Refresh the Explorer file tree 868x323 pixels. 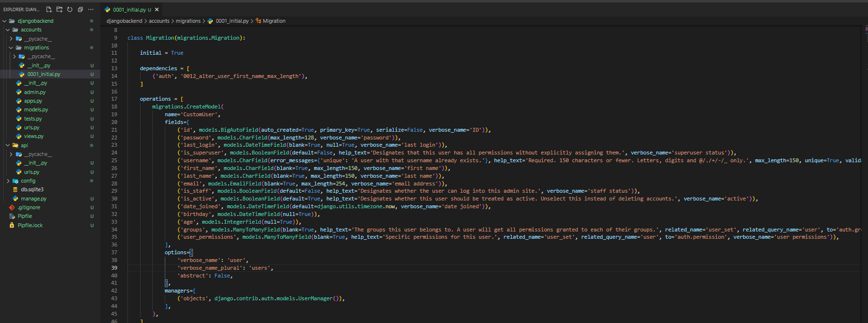pyautogui.click(x=70, y=9)
